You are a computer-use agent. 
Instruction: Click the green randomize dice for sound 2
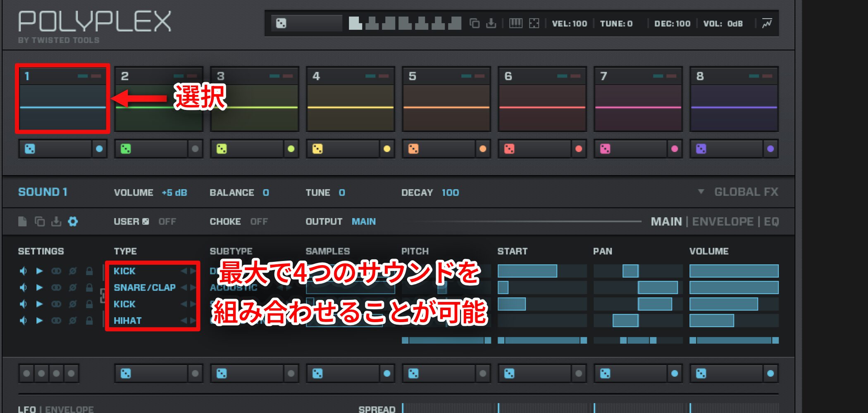126,149
